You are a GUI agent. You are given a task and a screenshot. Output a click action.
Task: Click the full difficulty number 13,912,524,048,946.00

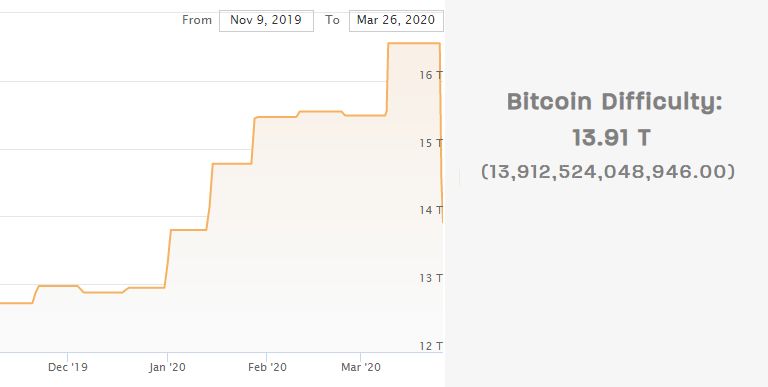click(608, 171)
